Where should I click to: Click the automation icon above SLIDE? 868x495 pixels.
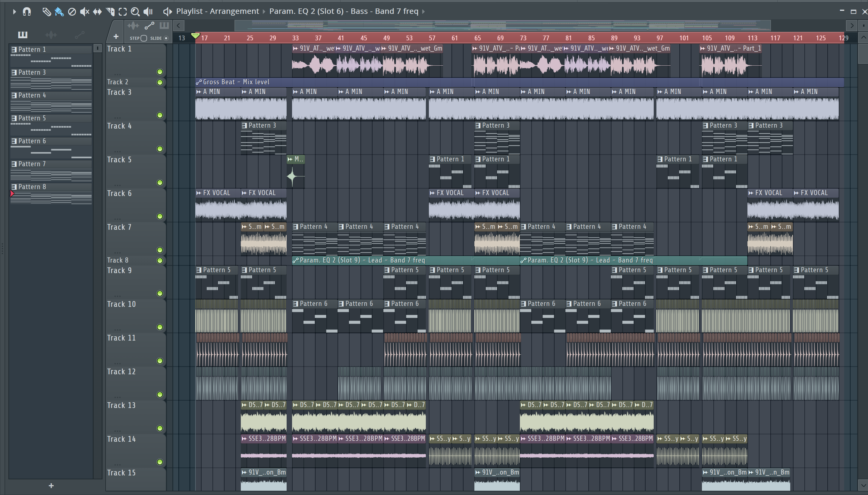149,26
